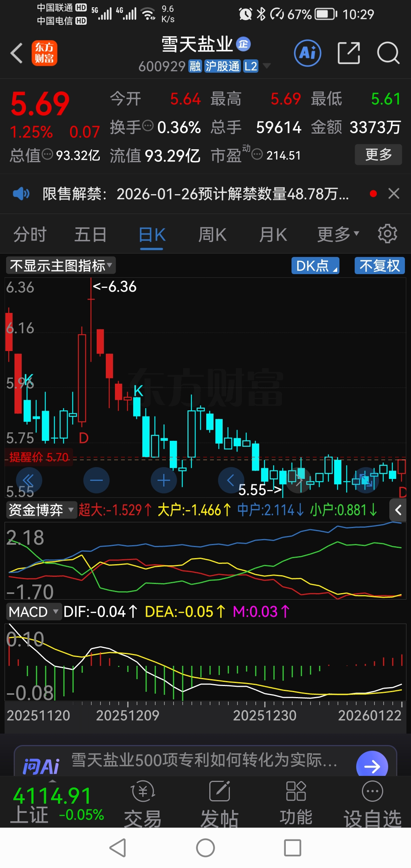The width and height of the screenshot is (411, 868).
Task: Open 资金博弈 indicator dropdown
Action: point(41,510)
